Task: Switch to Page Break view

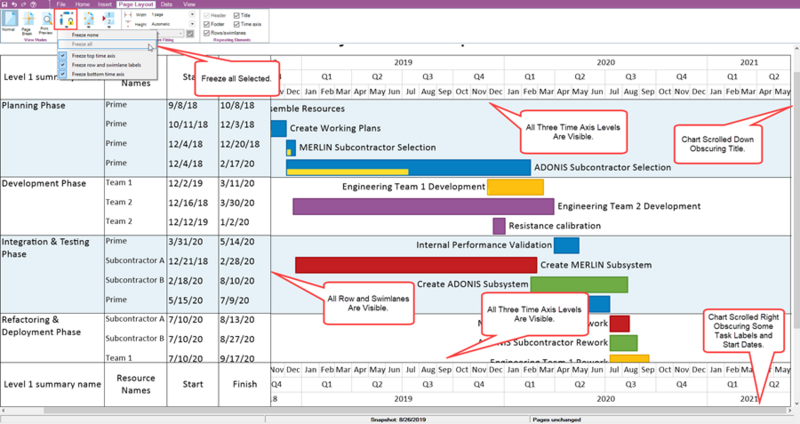Action: [27, 22]
